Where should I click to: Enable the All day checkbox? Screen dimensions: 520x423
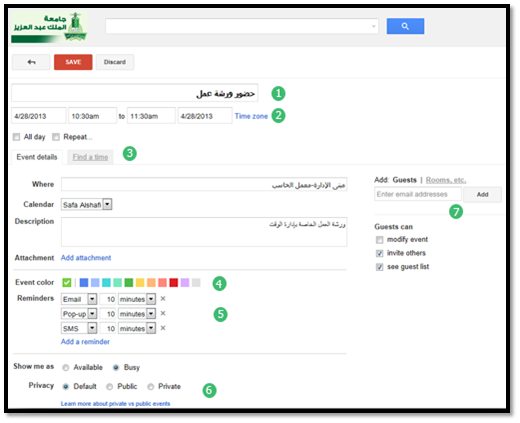click(x=16, y=137)
